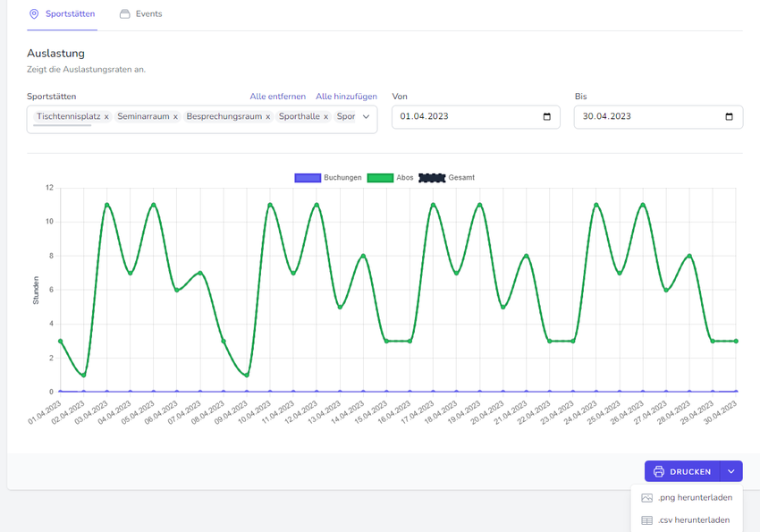Click the printer icon on Drucken button
The height and width of the screenshot is (532, 760).
point(659,472)
